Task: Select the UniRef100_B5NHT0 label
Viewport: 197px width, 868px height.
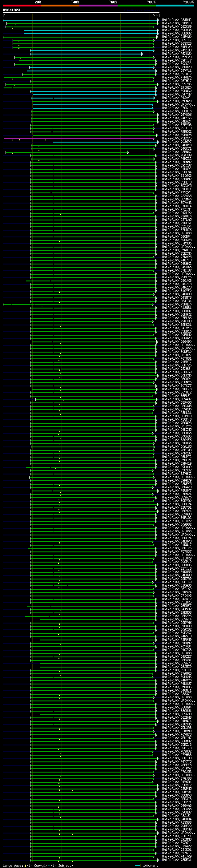Action: (x=177, y=250)
